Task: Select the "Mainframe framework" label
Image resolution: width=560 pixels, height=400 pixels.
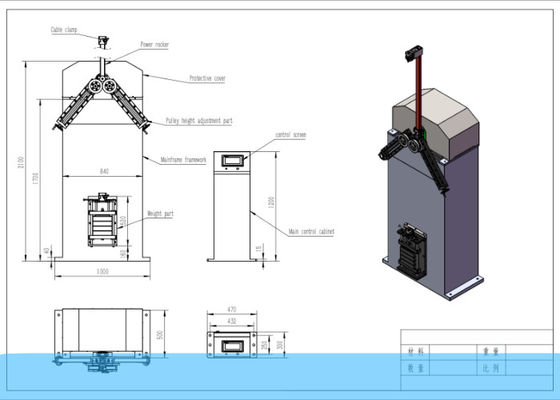Action: point(183,160)
